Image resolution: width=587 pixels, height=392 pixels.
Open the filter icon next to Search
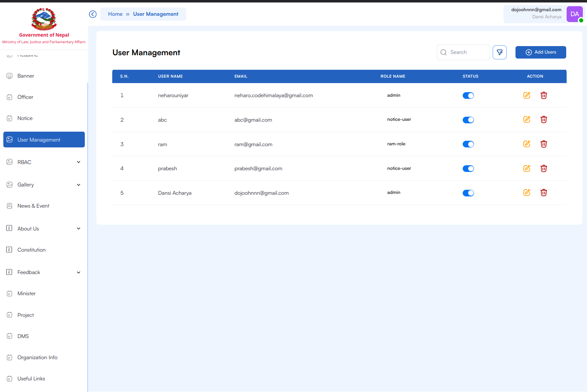499,52
